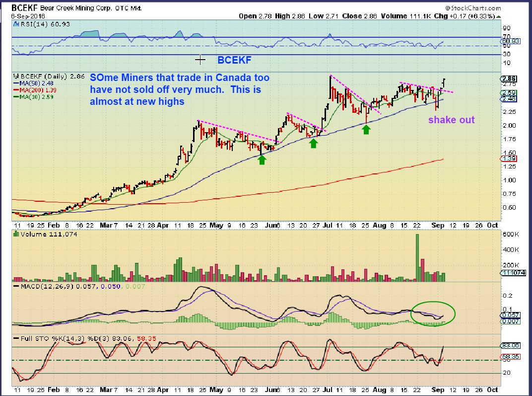Click the 'RSI(14) 60.93' panel label
The height and width of the screenshot is (396, 532).
tap(45, 24)
